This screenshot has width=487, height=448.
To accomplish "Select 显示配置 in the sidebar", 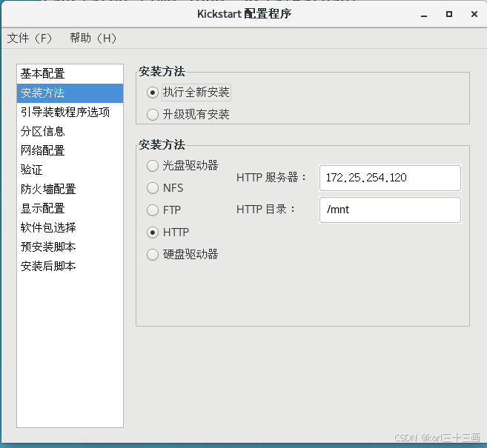I will pos(70,209).
